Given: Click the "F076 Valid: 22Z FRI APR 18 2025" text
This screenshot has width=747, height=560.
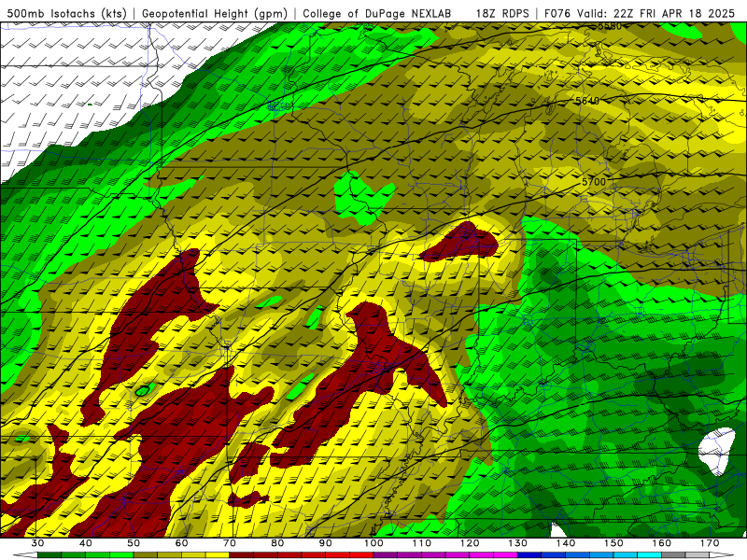Looking at the screenshot, I should pyautogui.click(x=640, y=13).
